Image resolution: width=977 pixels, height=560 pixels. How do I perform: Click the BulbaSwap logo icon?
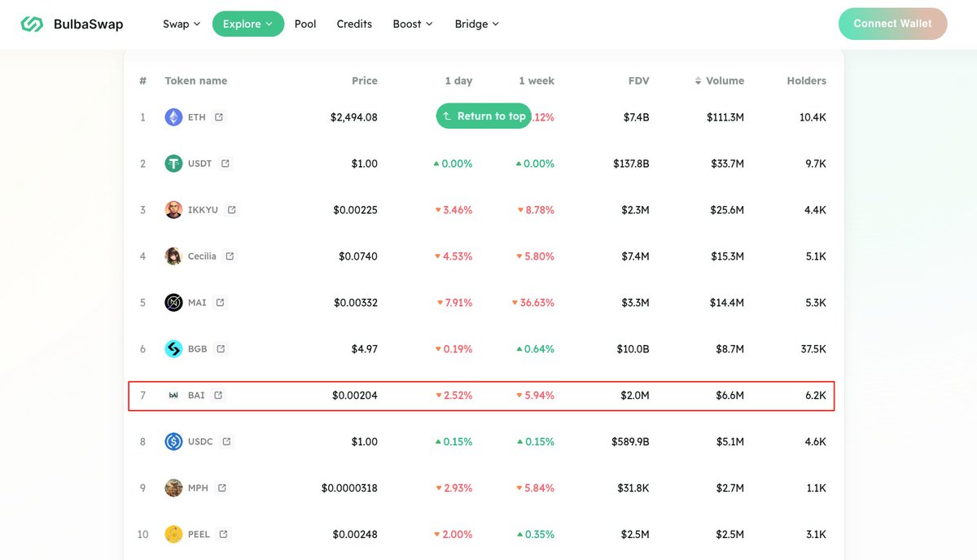[32, 24]
